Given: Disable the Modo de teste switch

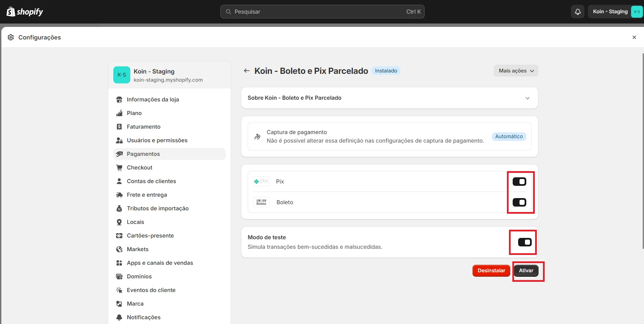Looking at the screenshot, I should tap(525, 242).
